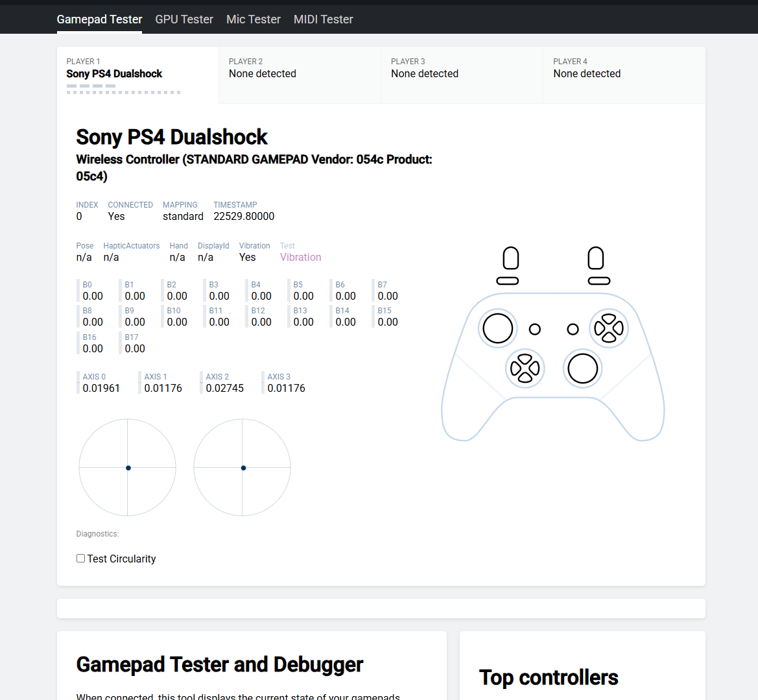Click the B11 button value
Viewport: 758px width, 700px height.
pyautogui.click(x=219, y=322)
